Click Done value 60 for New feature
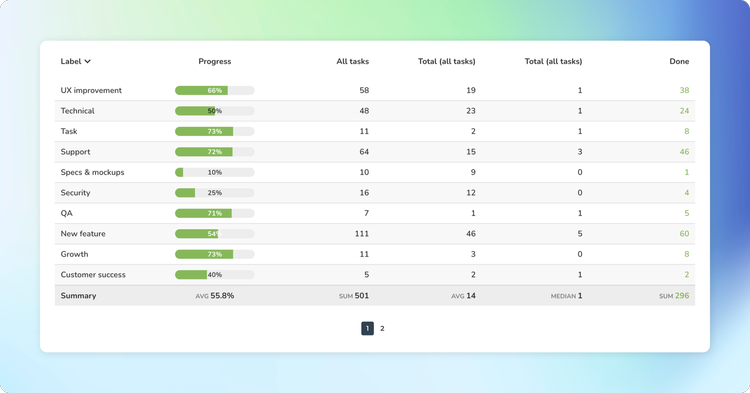The width and height of the screenshot is (750, 393). click(684, 234)
